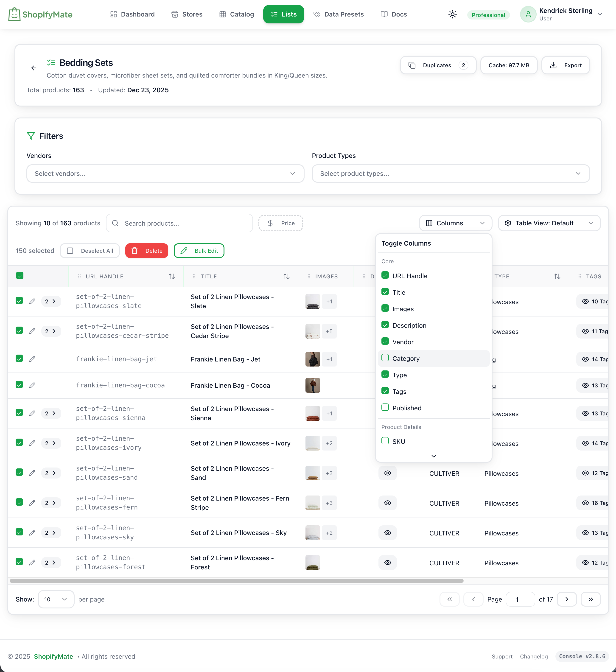Edit frankie-linen-bag-jet via its pencil icon
Screen dimensions: 616x672
tap(32, 359)
